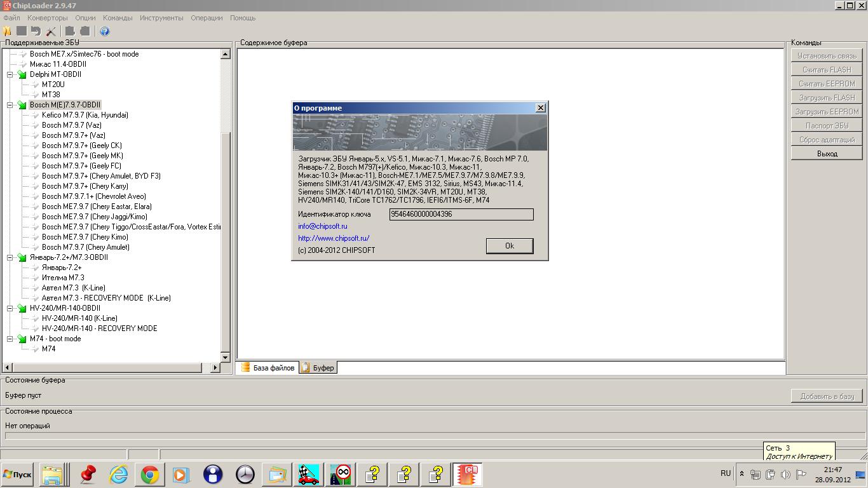868x488 pixels.
Task: Collapse the Январь-7.2+/M7.3-OBDII tree node
Action: [x=10, y=257]
